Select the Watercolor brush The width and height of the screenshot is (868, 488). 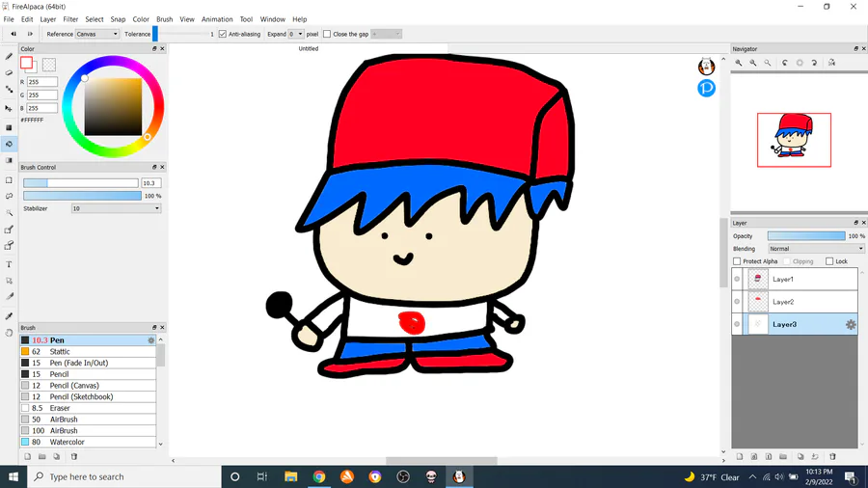coord(88,442)
